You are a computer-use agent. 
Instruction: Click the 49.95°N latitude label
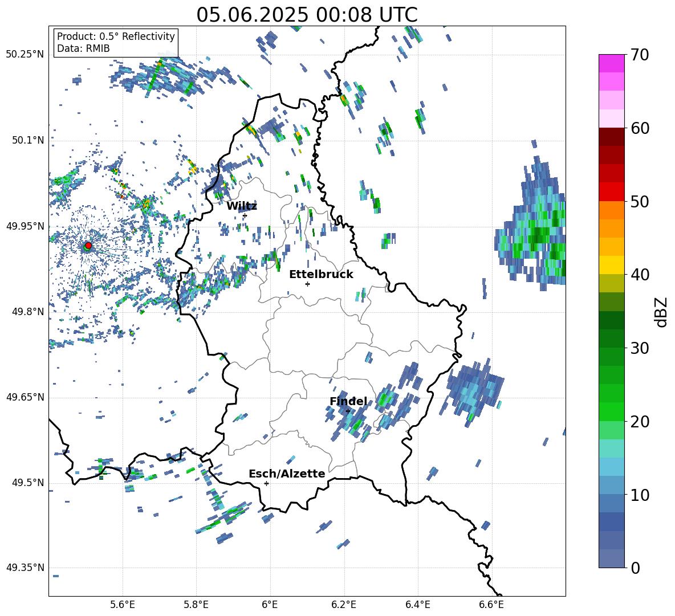pyautogui.click(x=25, y=226)
